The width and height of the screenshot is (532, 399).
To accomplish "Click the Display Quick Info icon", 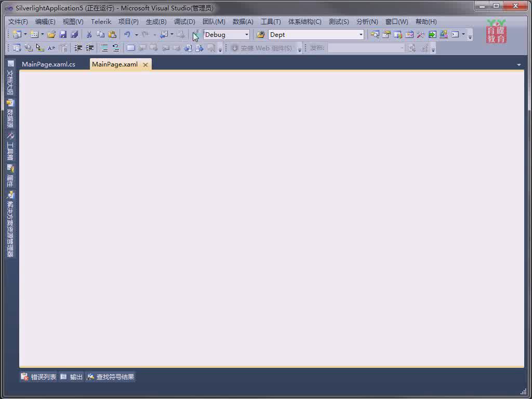I will (x=40, y=48).
